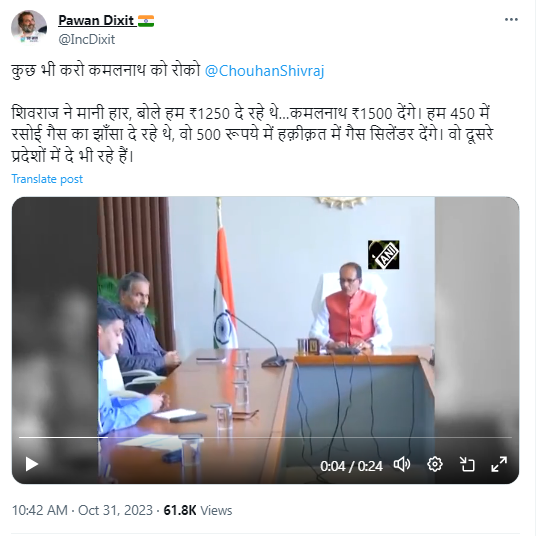
Task: Click the 10:42 AM · Oct 31, 2023 timestamp
Action: tap(82, 510)
